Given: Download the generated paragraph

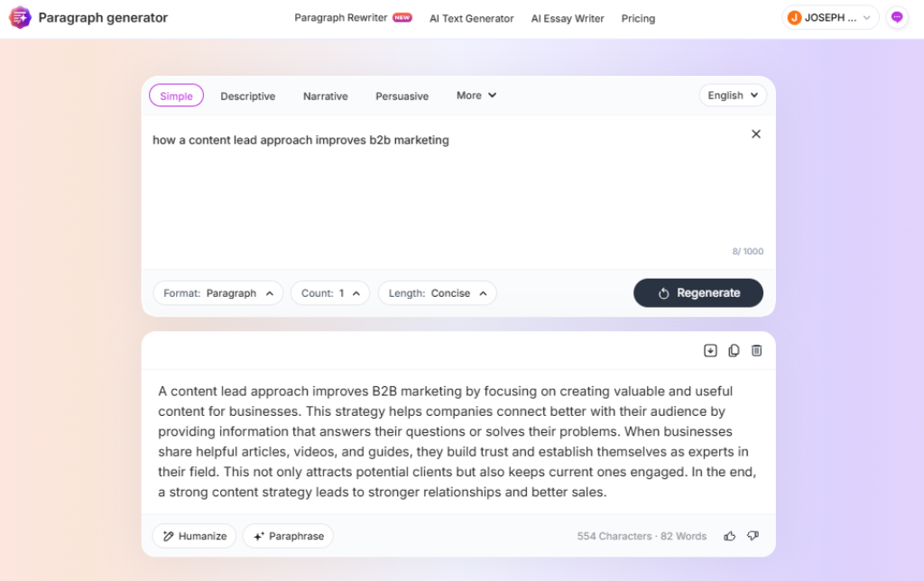Looking at the screenshot, I should pos(710,351).
